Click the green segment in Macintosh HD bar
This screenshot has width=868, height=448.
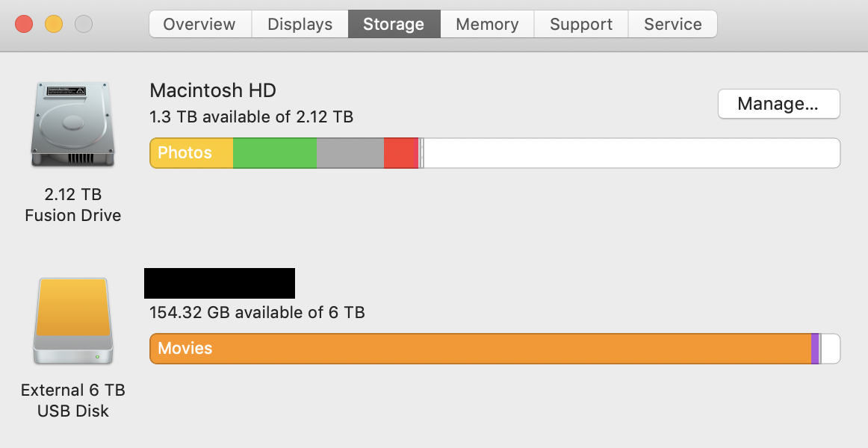coord(275,153)
